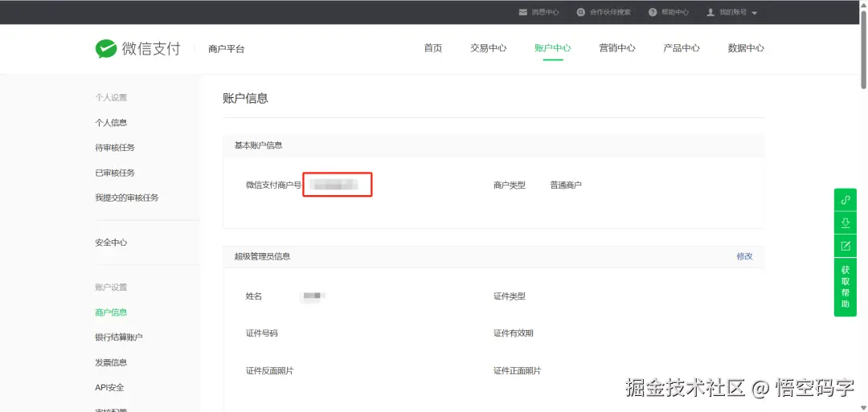868x412 pixels.
Task: Click the 微信支付商户号 label
Action: [273, 185]
